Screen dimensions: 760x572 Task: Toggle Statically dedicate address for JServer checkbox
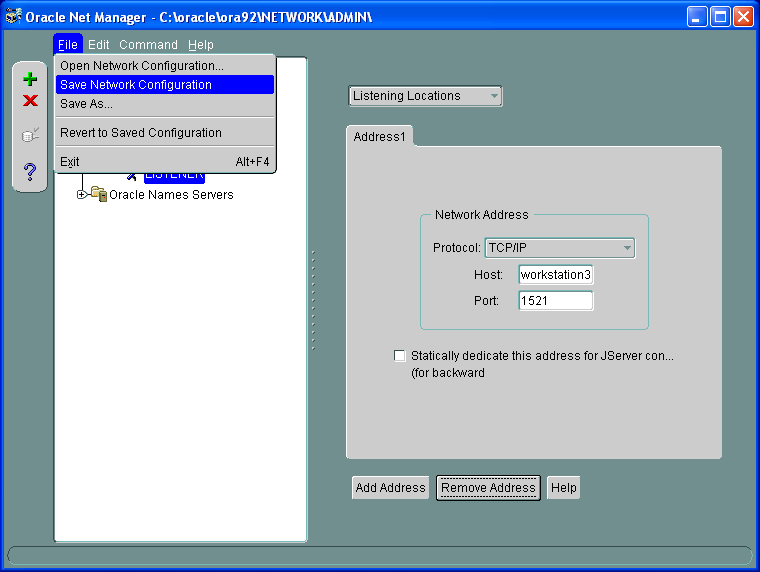click(399, 356)
